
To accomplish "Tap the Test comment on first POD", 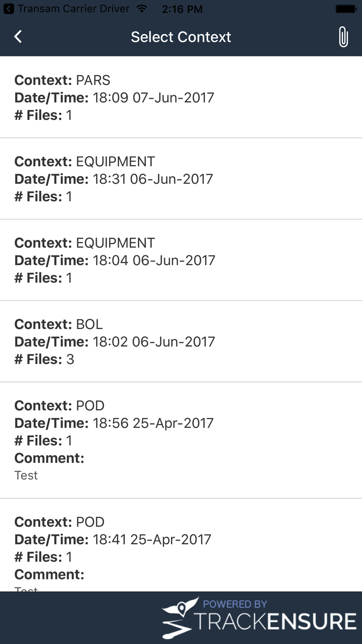I will [x=26, y=475].
